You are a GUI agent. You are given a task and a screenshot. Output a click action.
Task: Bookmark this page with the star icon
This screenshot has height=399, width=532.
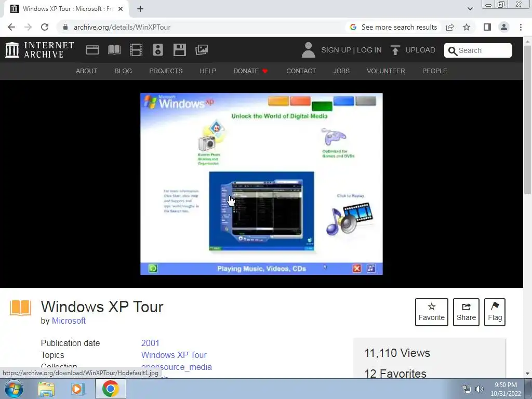(467, 27)
